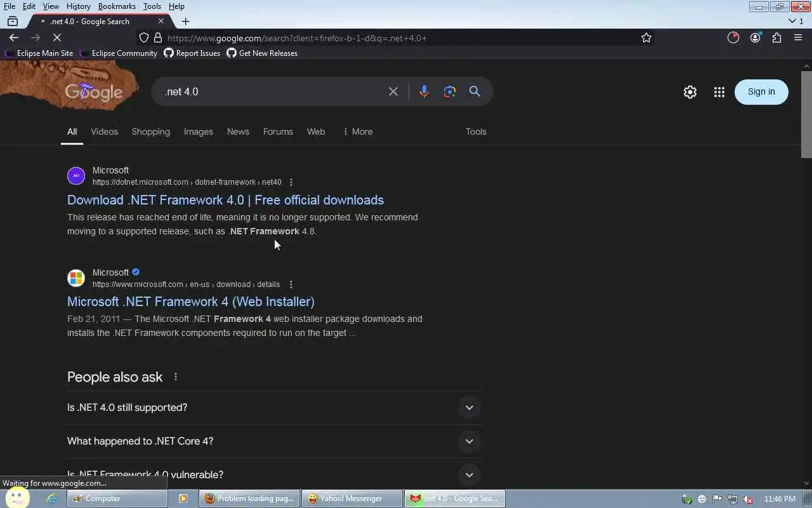Switch to Computer window in taskbar
The width and height of the screenshot is (812, 508).
tap(117, 498)
